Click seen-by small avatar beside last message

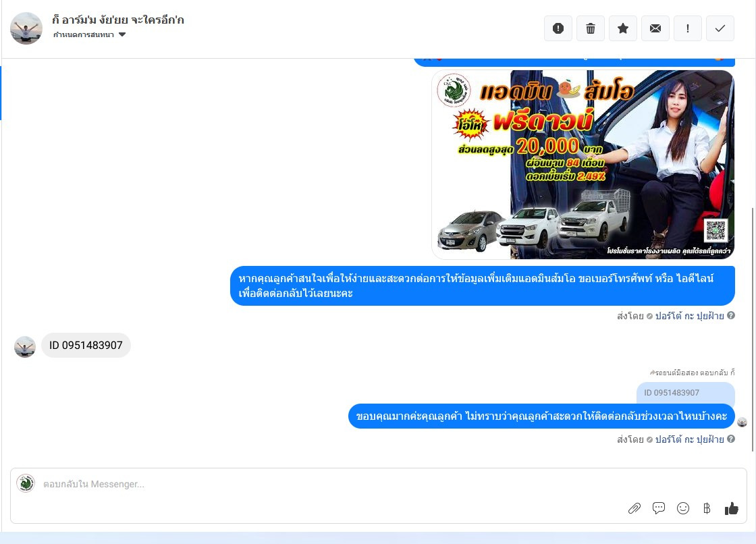742,423
